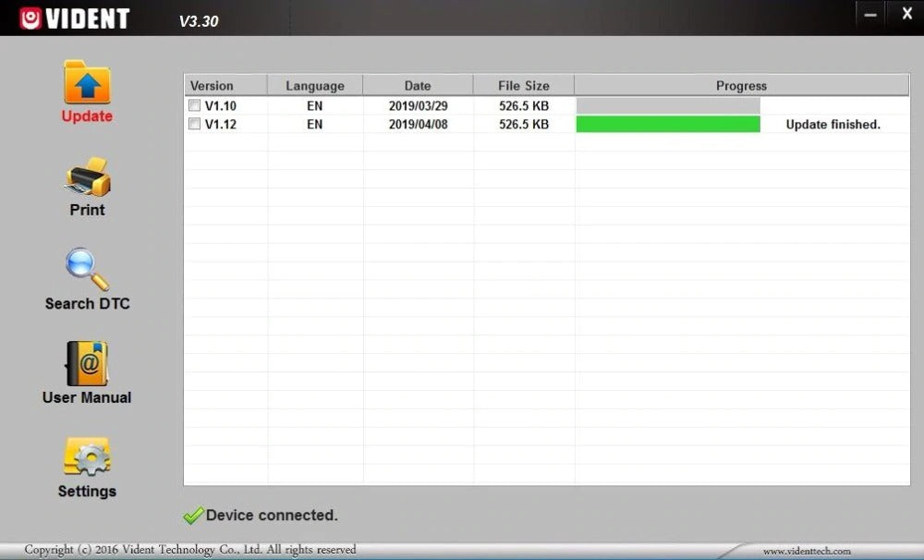
Task: Click the Date column header
Action: tap(418, 85)
